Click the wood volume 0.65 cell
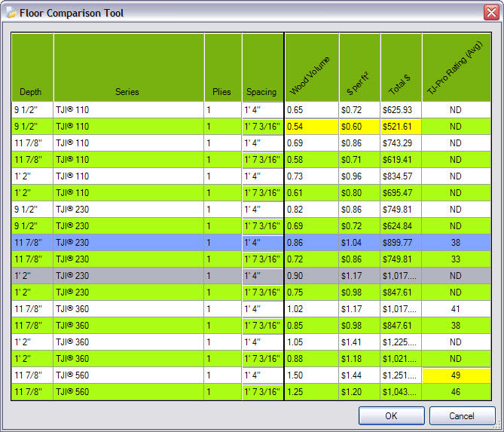504x432 pixels. 311,110
